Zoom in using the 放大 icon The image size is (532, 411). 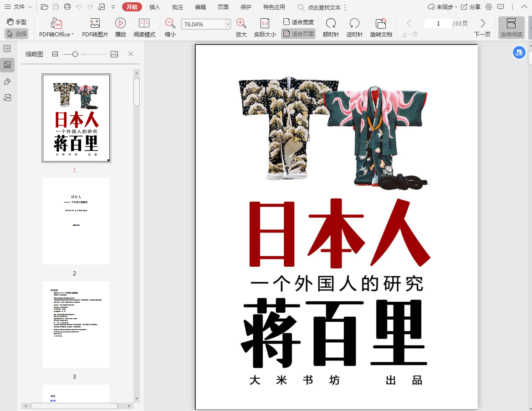coord(241,24)
